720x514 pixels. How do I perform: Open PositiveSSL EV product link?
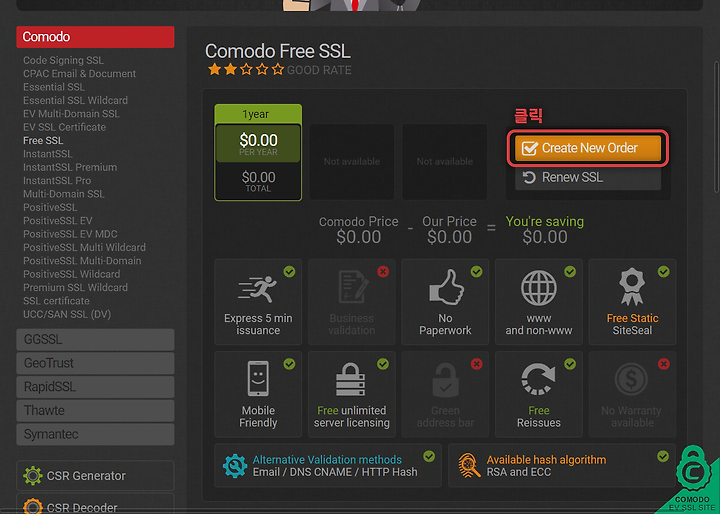58,220
